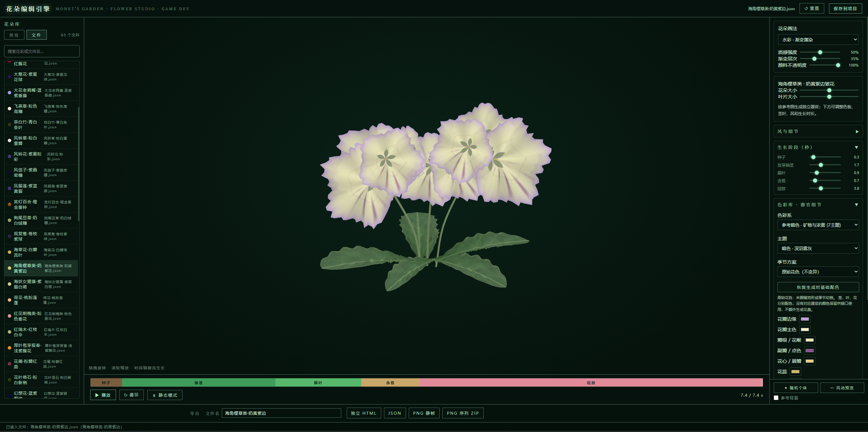Click the 风动预览 button
The width and height of the screenshot is (868, 432).
(x=842, y=388)
